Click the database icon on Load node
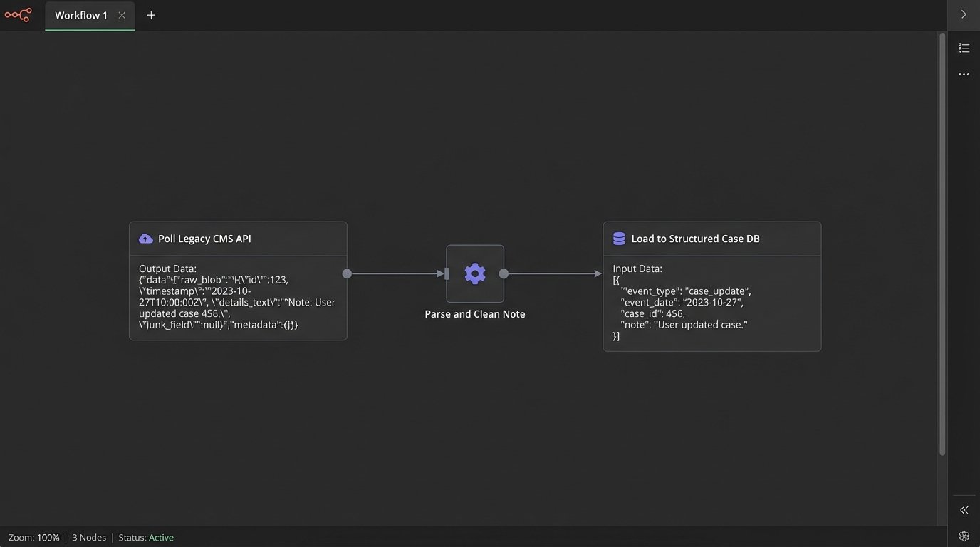 pyautogui.click(x=619, y=239)
